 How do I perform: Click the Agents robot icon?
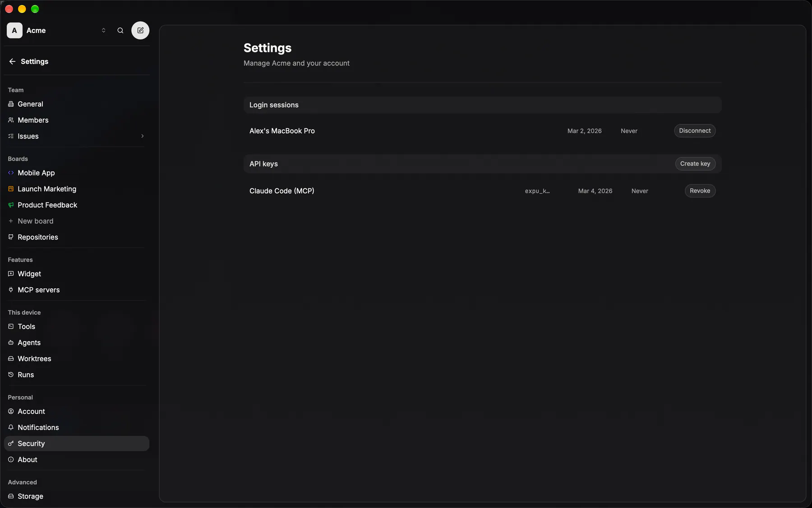pos(11,343)
